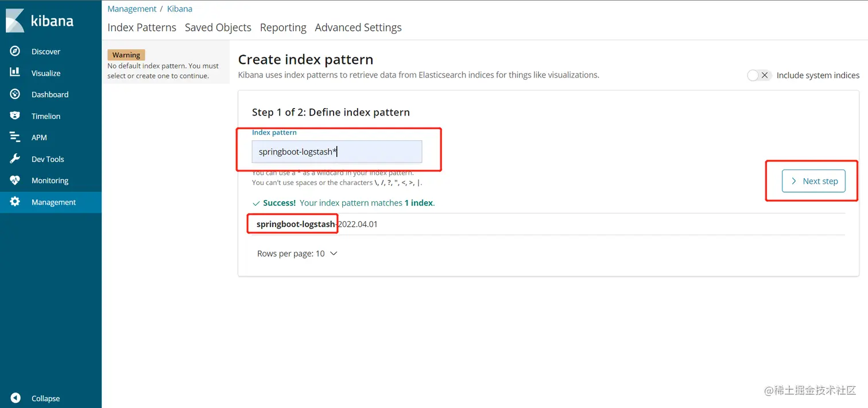Click the Next step button
The image size is (868, 408).
click(x=813, y=181)
